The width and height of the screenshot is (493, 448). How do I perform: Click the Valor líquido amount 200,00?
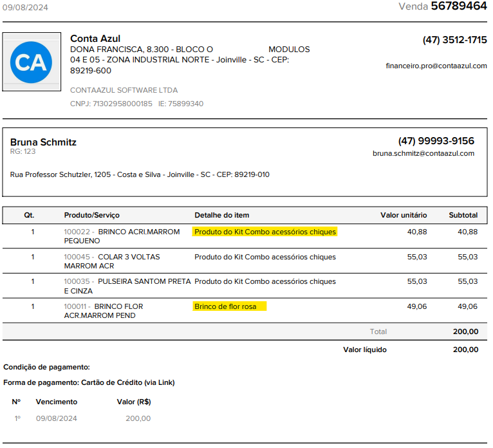click(465, 350)
